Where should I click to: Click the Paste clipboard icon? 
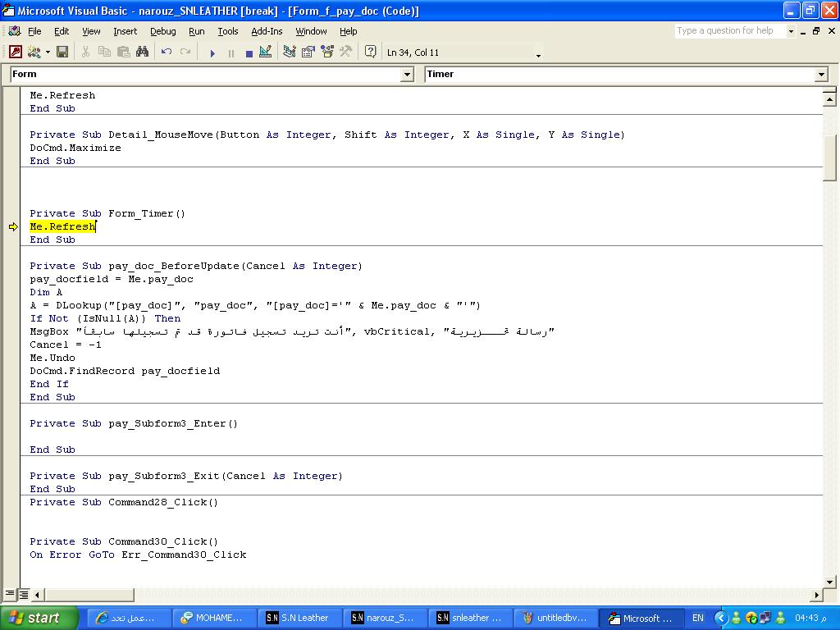coord(123,52)
